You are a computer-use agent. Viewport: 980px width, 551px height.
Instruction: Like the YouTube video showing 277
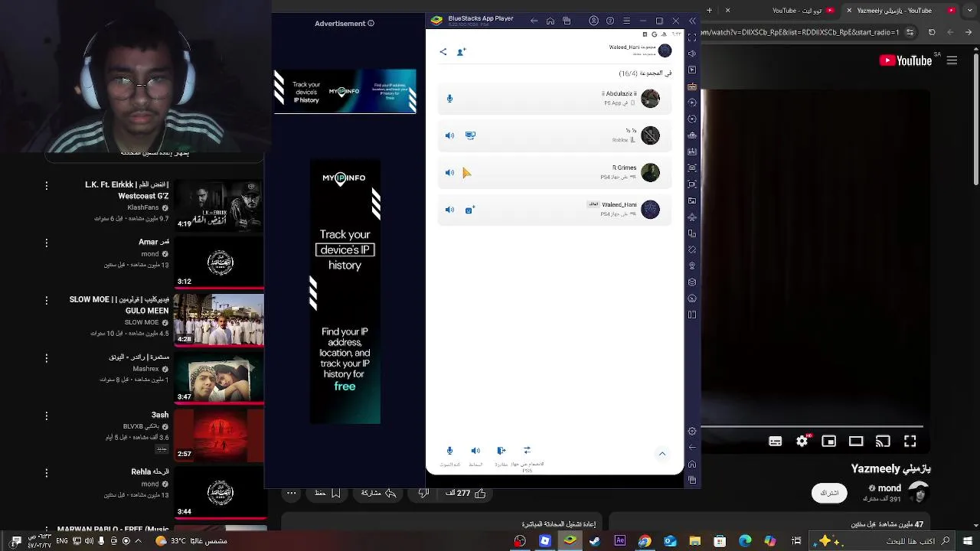(465, 494)
